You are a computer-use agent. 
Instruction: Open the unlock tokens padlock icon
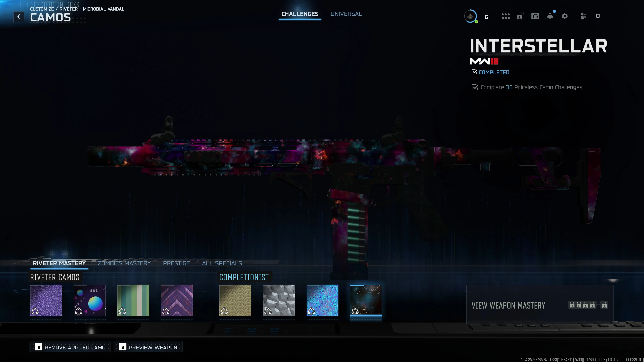pos(520,16)
